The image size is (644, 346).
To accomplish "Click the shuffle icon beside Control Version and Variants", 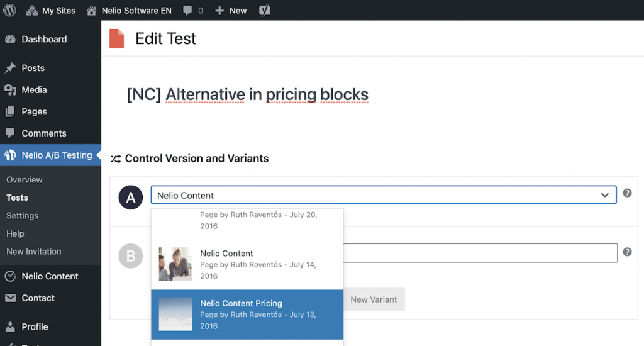I will click(116, 159).
